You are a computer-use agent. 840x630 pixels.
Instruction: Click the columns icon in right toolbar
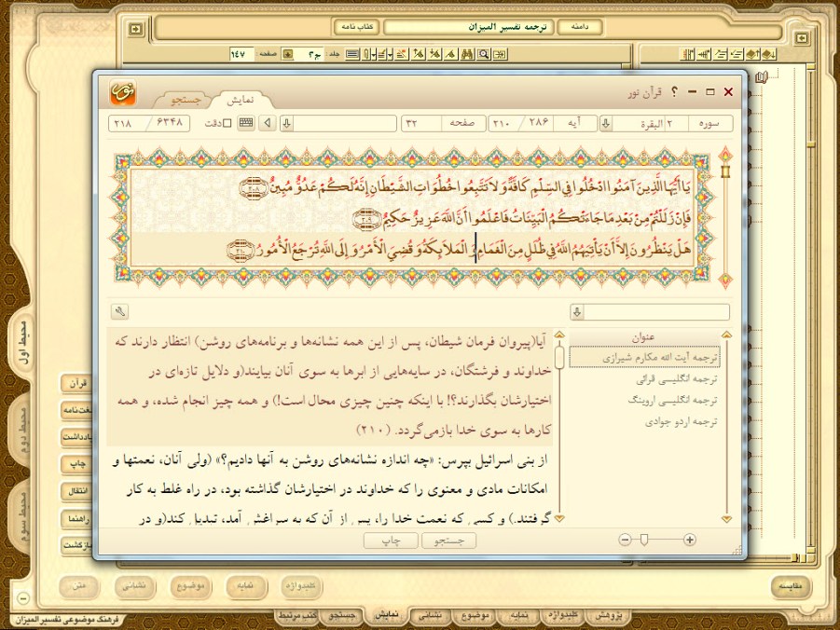[x=687, y=54]
